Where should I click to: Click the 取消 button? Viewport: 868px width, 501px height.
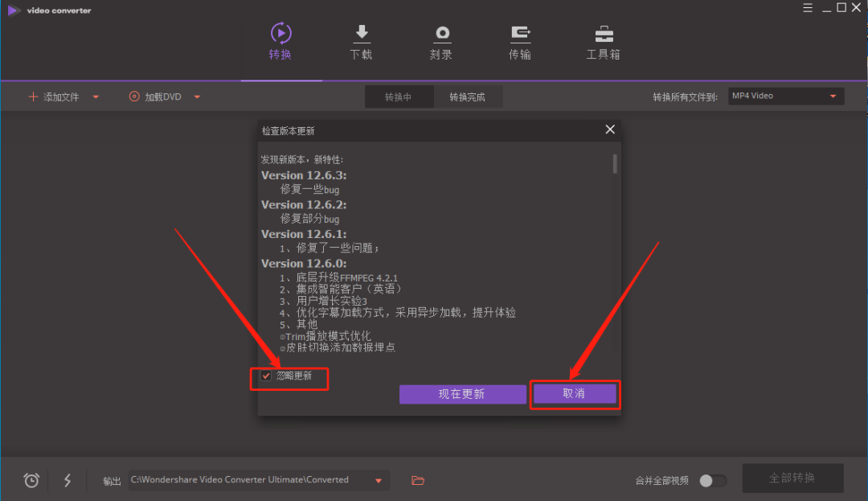[x=575, y=393]
